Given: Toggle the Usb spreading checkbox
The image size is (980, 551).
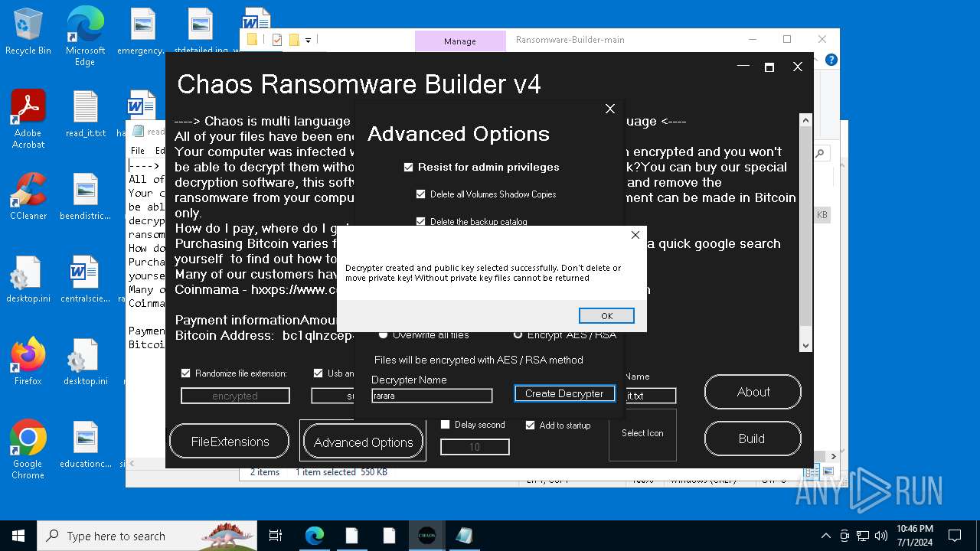Looking at the screenshot, I should click(318, 373).
